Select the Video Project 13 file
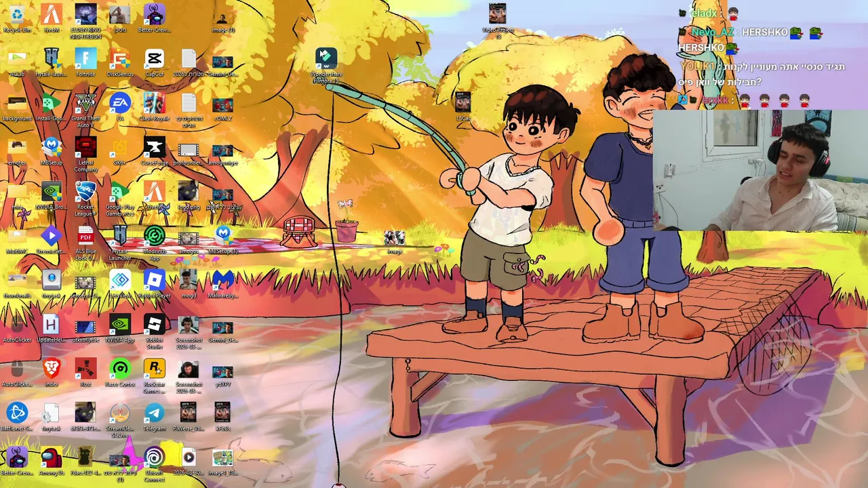868x488 pixels. [497, 22]
